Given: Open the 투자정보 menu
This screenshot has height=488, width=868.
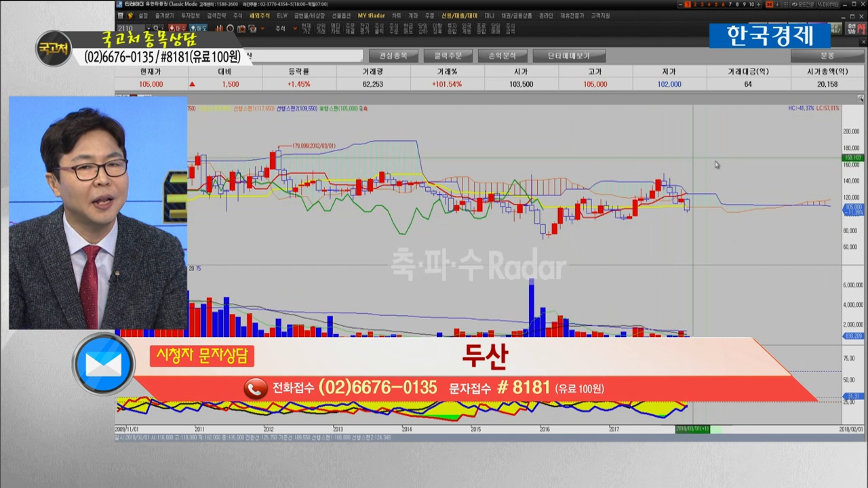Looking at the screenshot, I should (x=191, y=15).
